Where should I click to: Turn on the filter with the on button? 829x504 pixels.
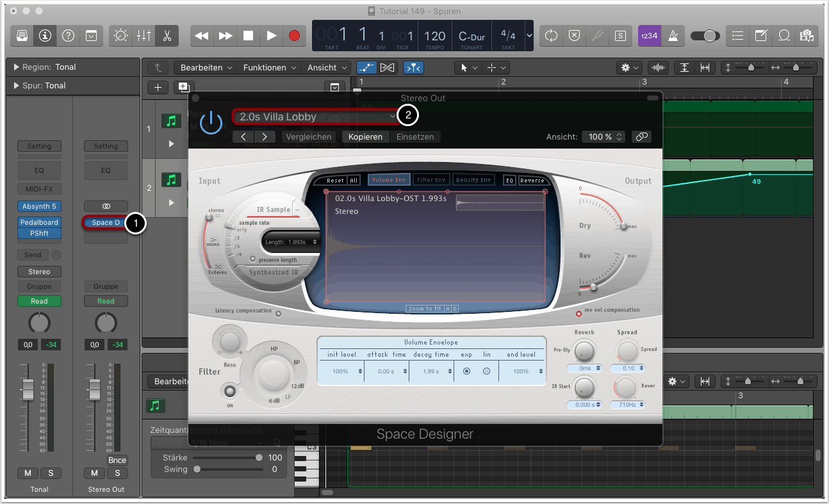tap(229, 391)
